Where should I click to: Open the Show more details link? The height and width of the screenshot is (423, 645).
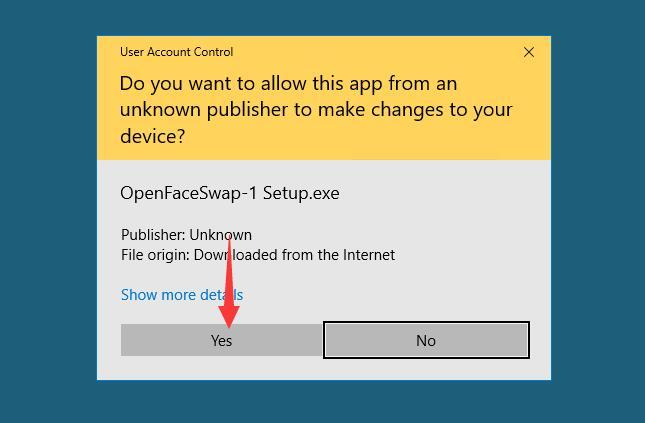(x=182, y=295)
